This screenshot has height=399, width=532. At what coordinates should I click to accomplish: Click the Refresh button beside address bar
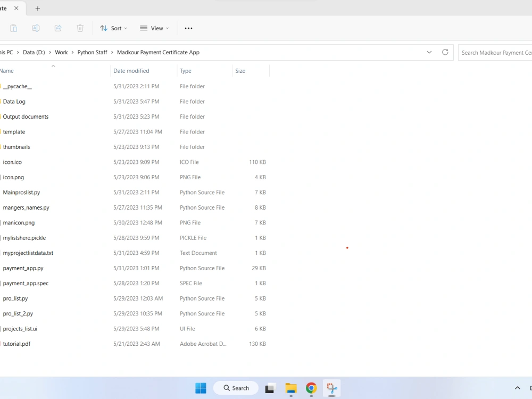coord(445,52)
